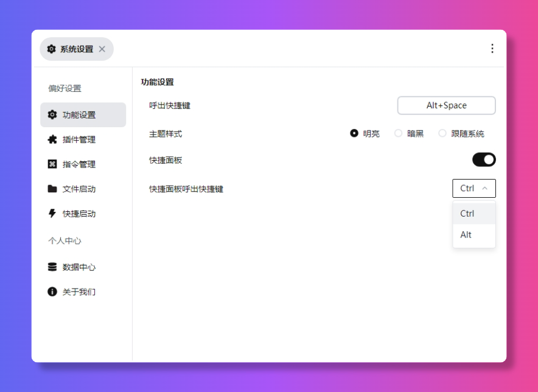Screen dimensions: 538x392
Task: Select the 跟随系统 theme radio button
Action: coord(442,133)
